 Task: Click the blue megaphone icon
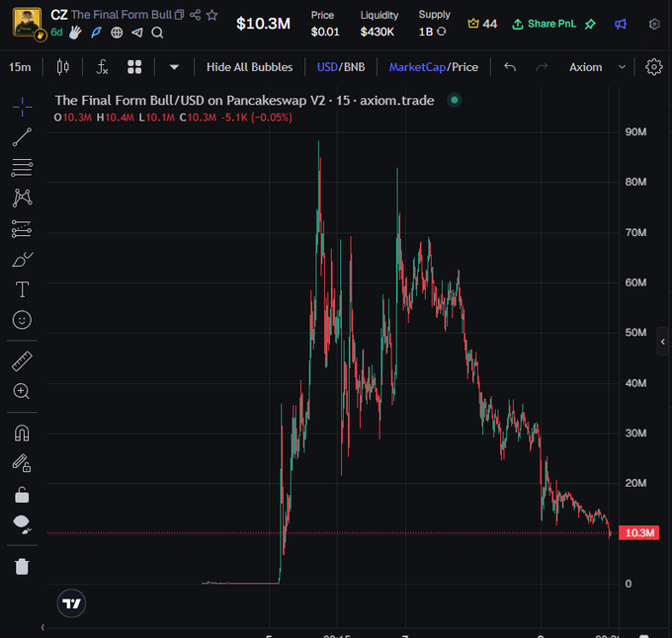pyautogui.click(x=621, y=24)
